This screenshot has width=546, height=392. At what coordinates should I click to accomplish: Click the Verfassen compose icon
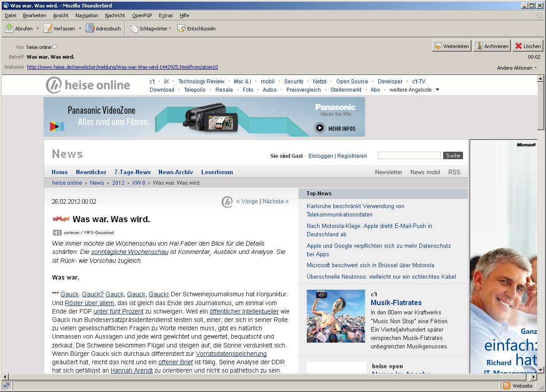click(48, 28)
